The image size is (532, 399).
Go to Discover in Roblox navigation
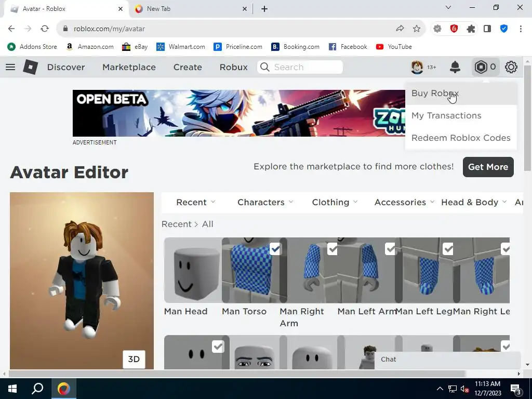point(66,67)
